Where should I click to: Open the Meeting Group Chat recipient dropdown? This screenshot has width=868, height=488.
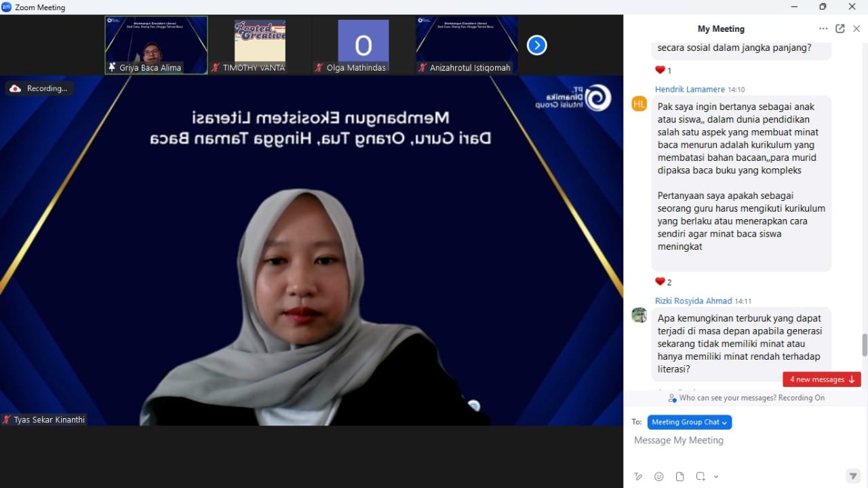(x=689, y=422)
